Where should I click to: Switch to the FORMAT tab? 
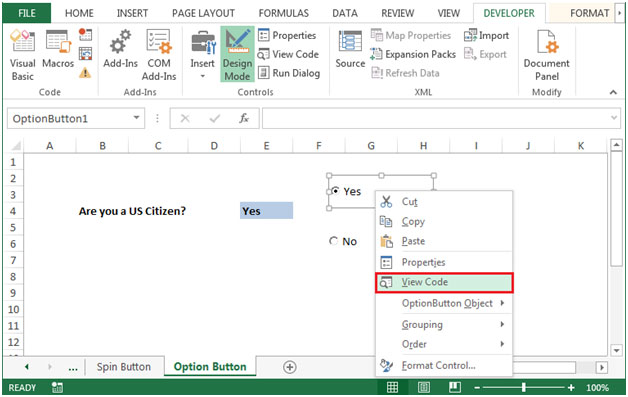tap(589, 13)
